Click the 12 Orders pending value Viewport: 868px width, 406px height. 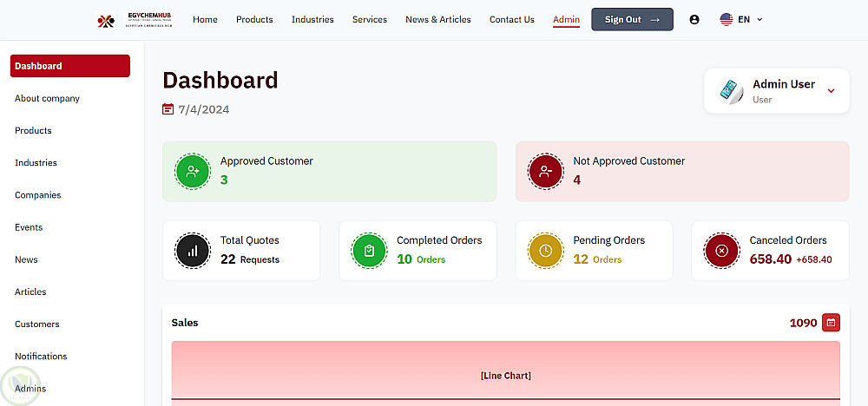pos(597,259)
